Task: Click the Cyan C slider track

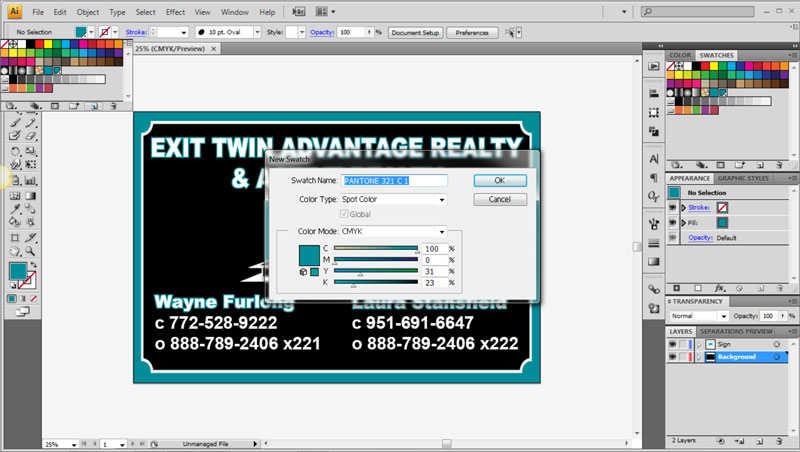Action: [x=376, y=248]
